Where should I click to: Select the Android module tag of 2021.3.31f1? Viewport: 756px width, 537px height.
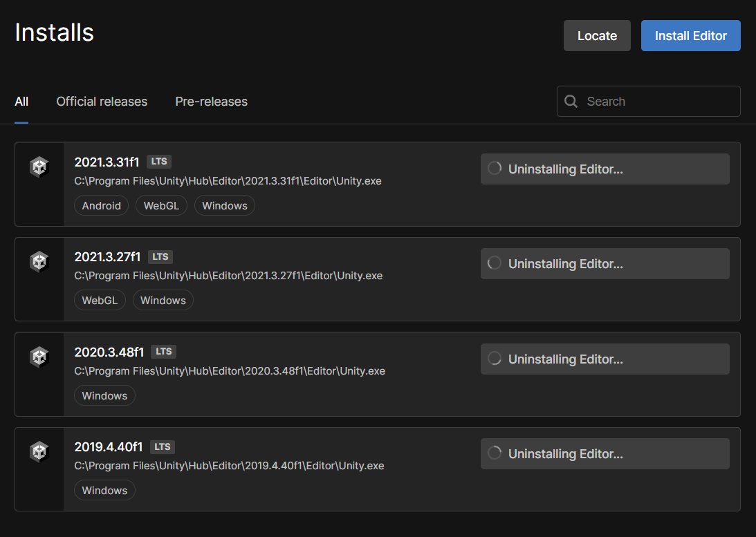101,206
